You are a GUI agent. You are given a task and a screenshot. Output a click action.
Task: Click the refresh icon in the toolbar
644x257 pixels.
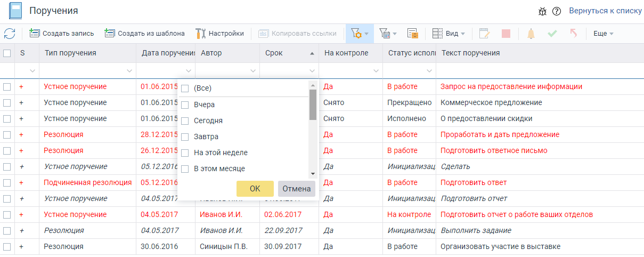point(10,34)
